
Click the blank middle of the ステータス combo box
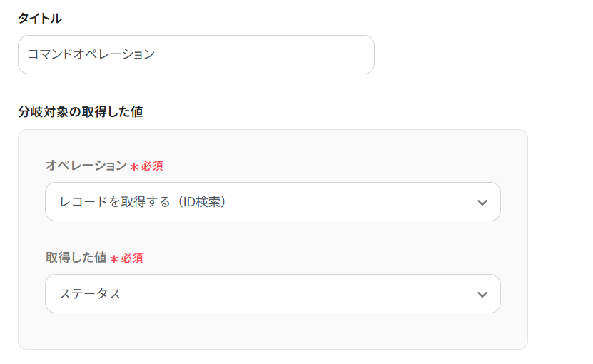point(300,294)
